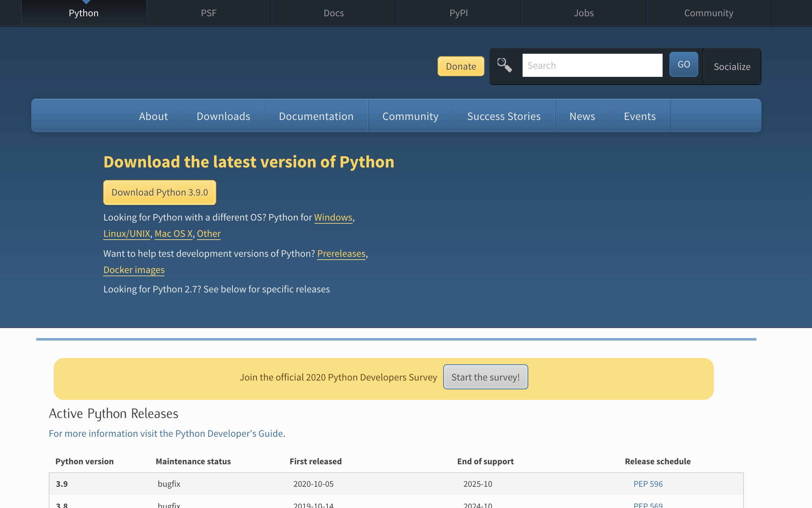Open the About menu
812x508 pixels.
click(153, 116)
